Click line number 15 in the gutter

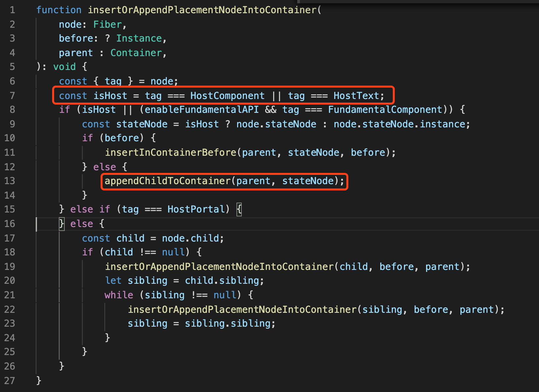tap(10, 209)
